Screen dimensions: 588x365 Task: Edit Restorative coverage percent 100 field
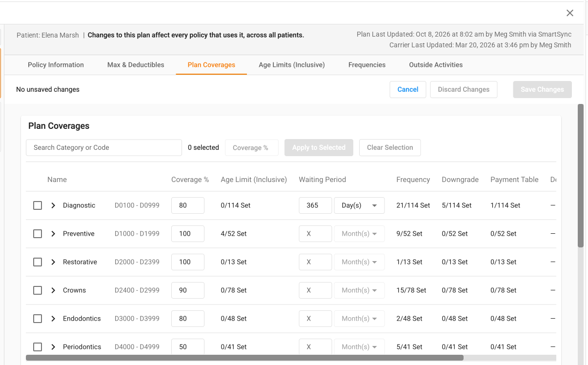tap(188, 262)
